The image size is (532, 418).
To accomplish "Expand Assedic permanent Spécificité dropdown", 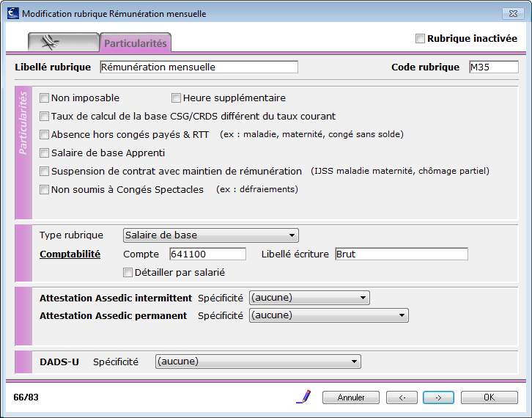I will point(329,315).
